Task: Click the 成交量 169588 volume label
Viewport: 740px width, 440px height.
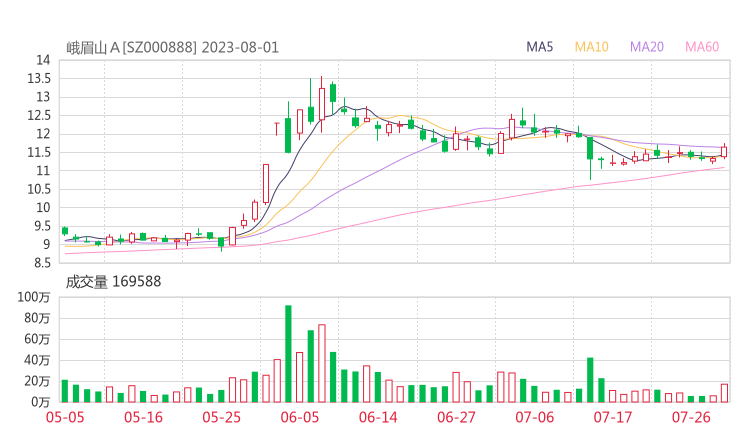Action: pyautogui.click(x=113, y=282)
